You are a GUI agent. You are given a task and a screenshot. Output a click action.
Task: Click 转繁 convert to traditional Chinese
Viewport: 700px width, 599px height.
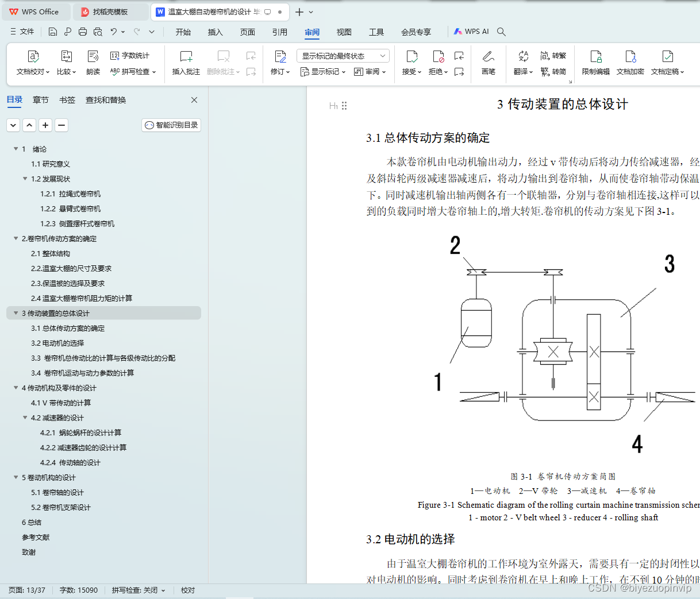[553, 56]
